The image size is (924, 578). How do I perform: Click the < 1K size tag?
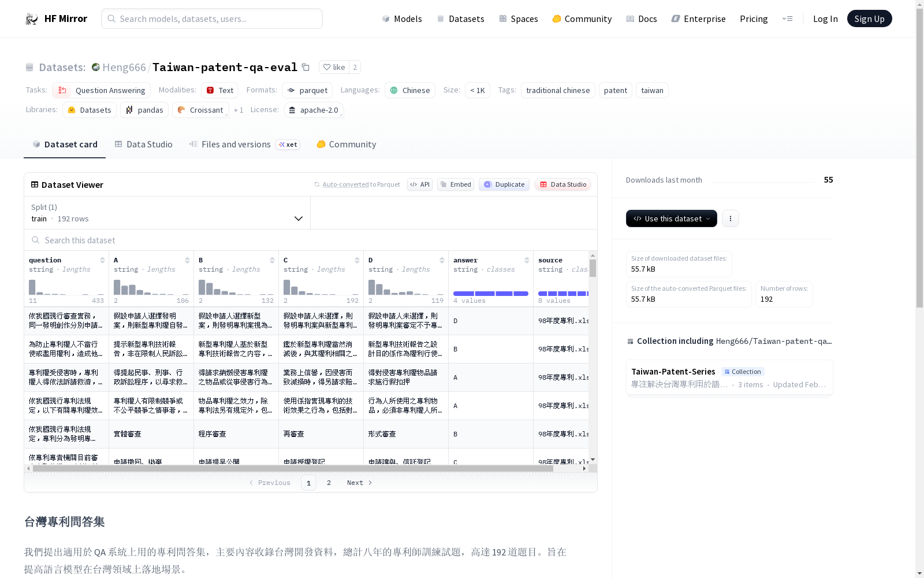[x=477, y=90]
